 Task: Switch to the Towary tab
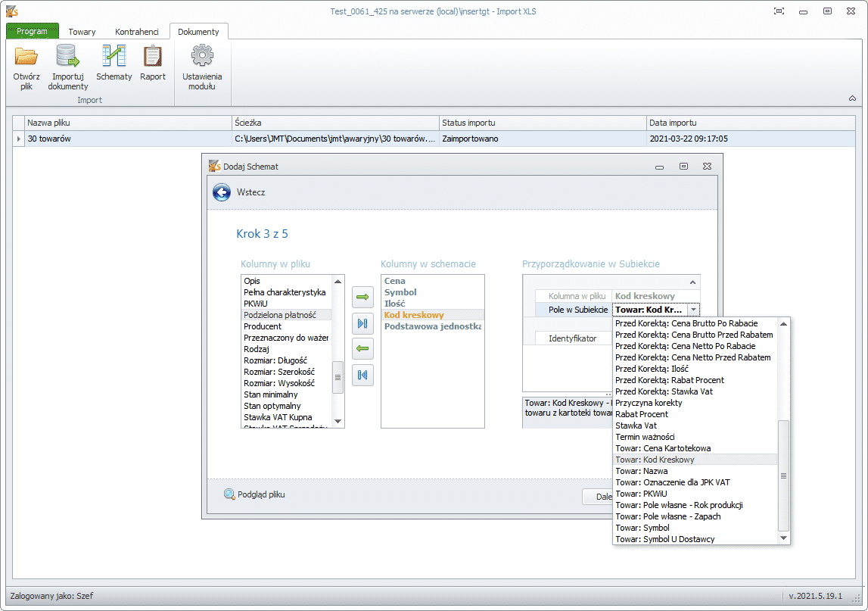82,32
